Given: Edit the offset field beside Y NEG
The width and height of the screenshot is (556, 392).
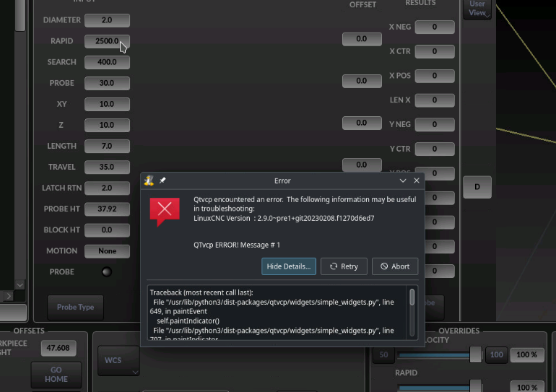Looking at the screenshot, I should 362,123.
